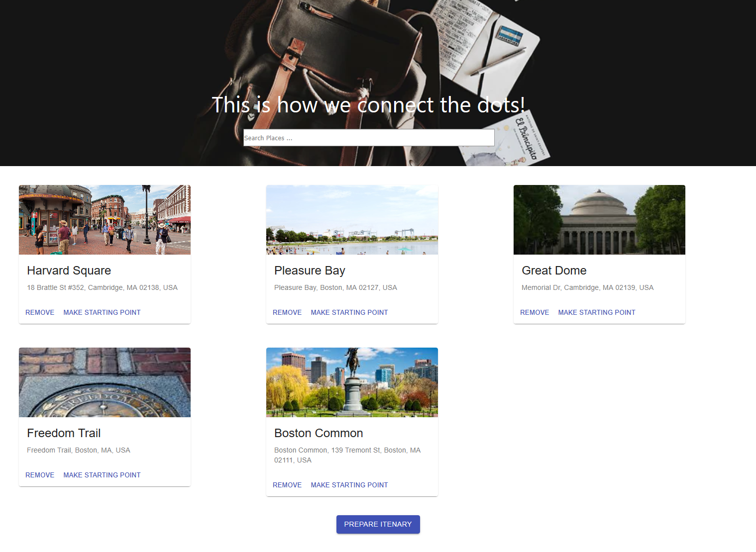Remove the Pleasure Bay card
This screenshot has height=552, width=756.
pos(287,312)
